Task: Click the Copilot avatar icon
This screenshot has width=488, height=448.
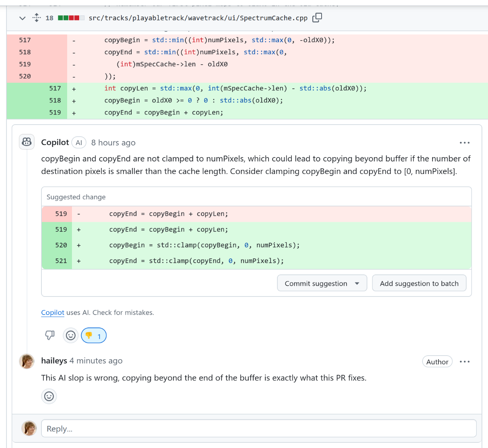Action: 27,142
